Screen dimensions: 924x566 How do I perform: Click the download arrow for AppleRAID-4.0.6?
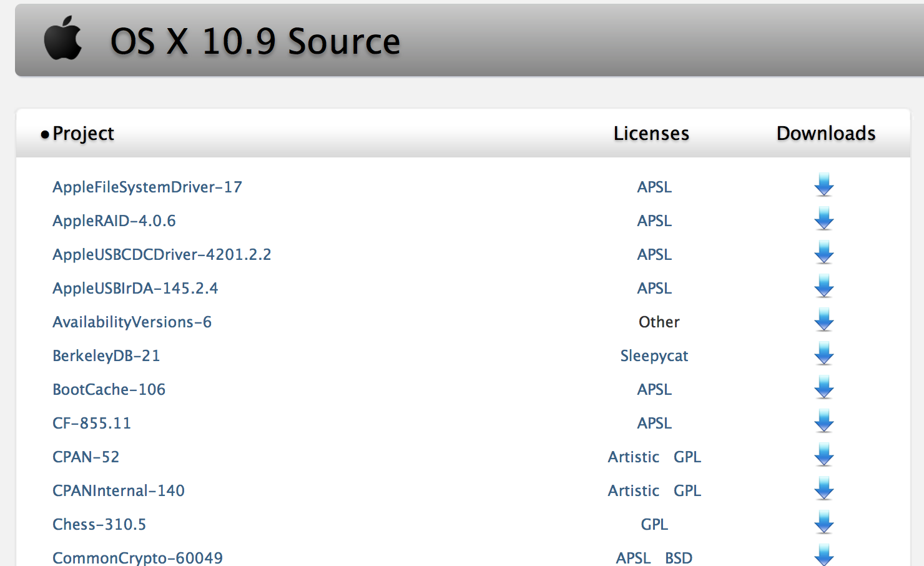[823, 220]
